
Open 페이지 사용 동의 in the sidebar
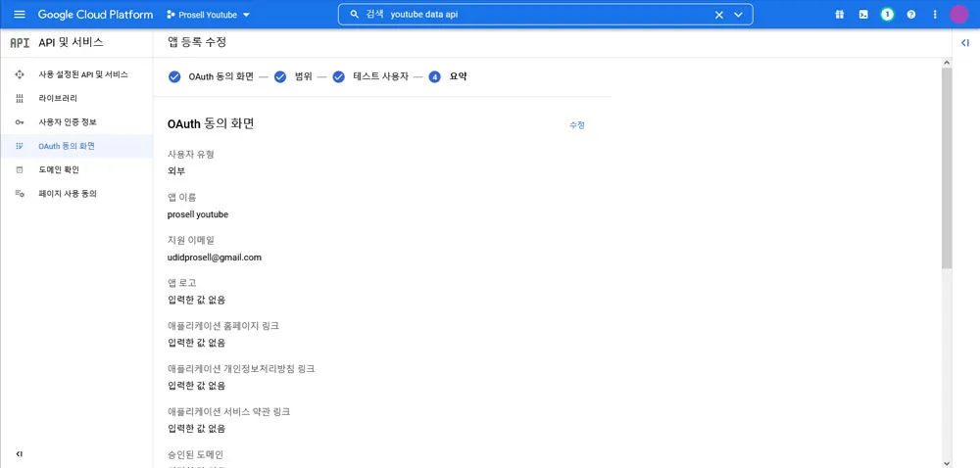(x=68, y=194)
